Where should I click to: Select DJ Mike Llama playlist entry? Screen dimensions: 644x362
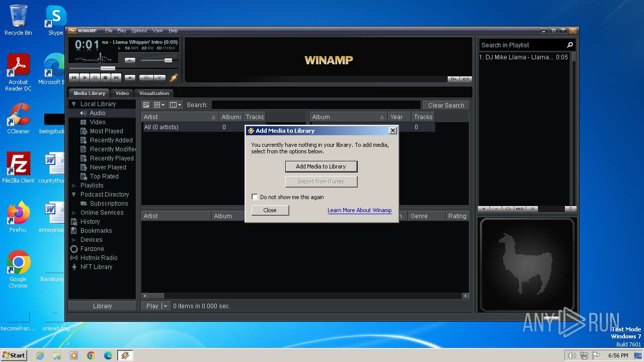(523, 57)
